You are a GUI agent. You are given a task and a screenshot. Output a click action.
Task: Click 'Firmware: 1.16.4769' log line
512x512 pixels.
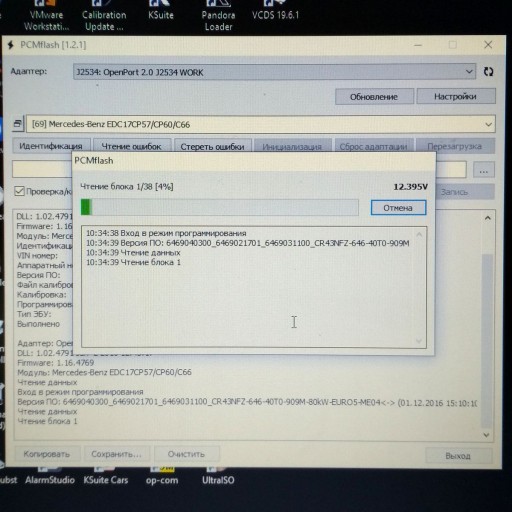56,363
